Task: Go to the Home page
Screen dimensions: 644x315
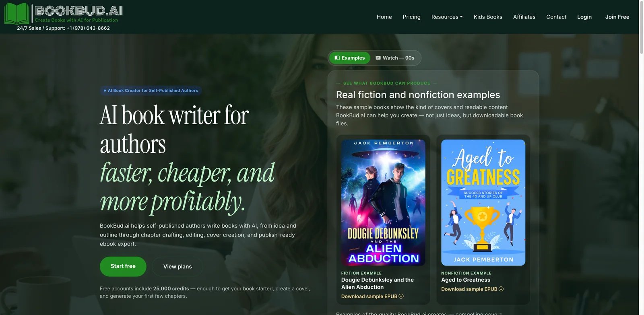Action: click(x=384, y=17)
